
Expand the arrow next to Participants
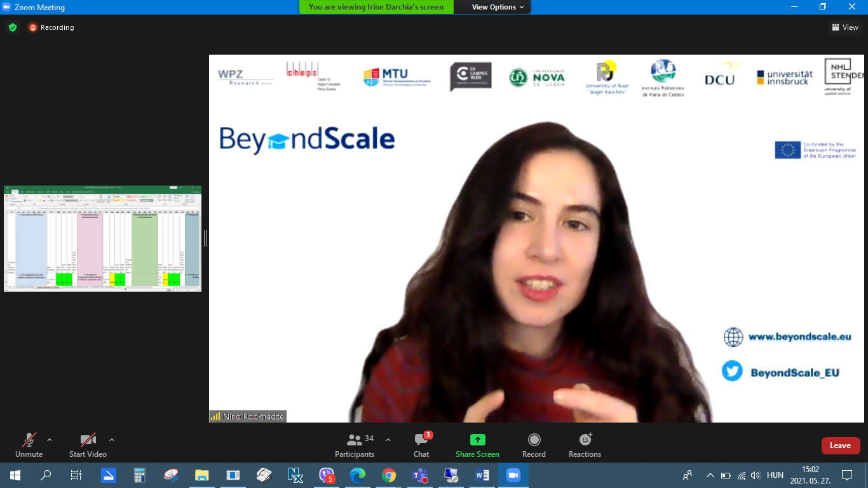tap(388, 440)
